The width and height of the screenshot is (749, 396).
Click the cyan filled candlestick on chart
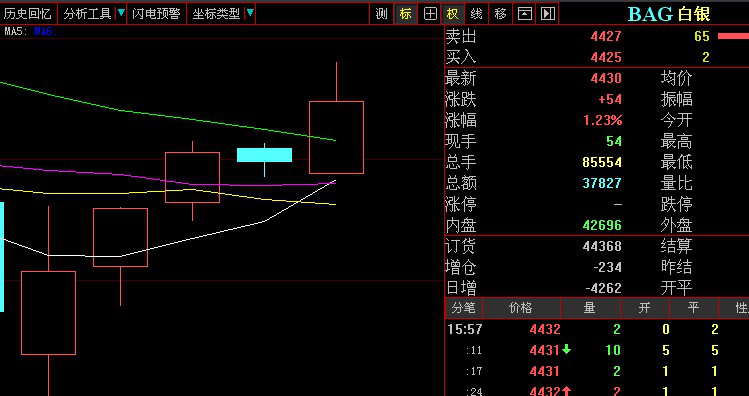pyautogui.click(x=264, y=155)
